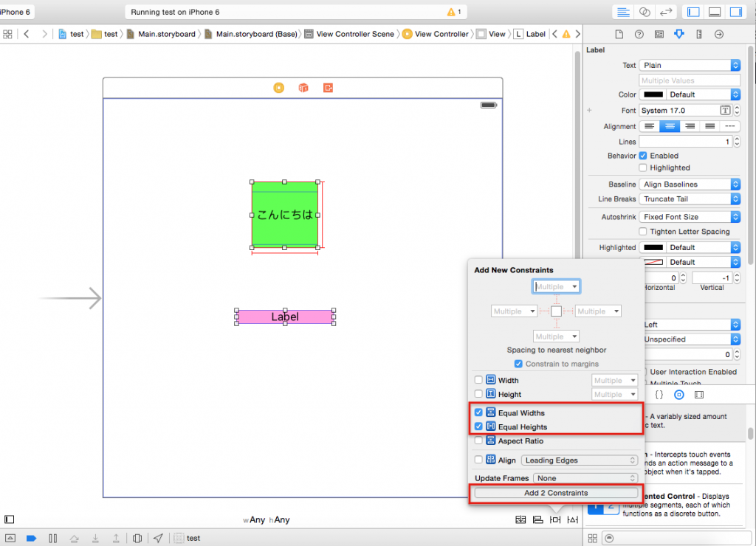Click the Add 2 Constraints button
Image resolution: width=756 pixels, height=546 pixels.
556,493
